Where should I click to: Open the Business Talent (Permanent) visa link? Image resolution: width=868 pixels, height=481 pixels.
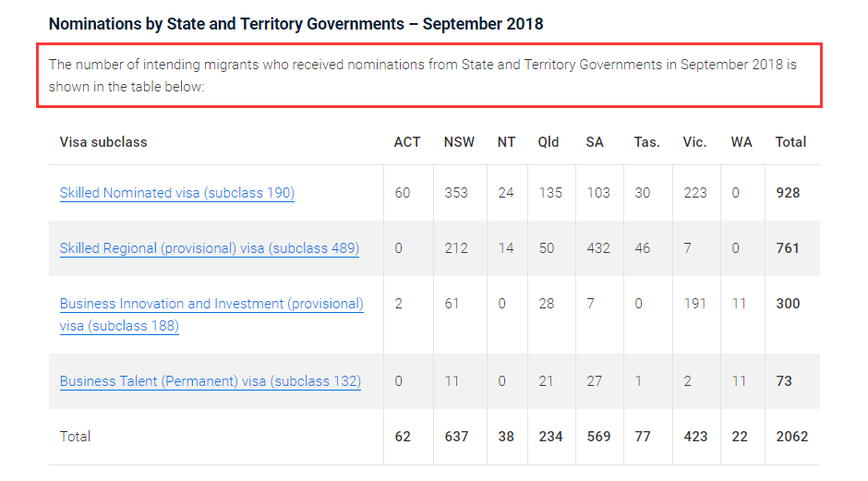pyautogui.click(x=210, y=381)
